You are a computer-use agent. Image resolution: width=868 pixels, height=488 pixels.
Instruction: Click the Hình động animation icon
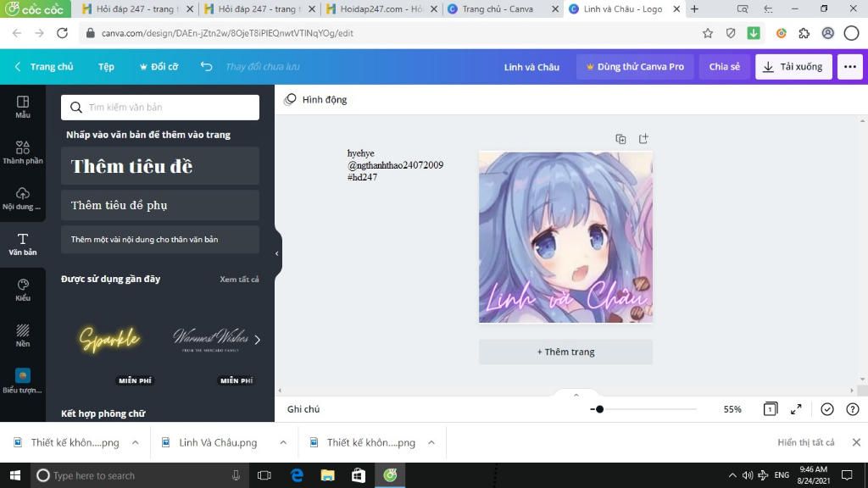click(x=290, y=100)
